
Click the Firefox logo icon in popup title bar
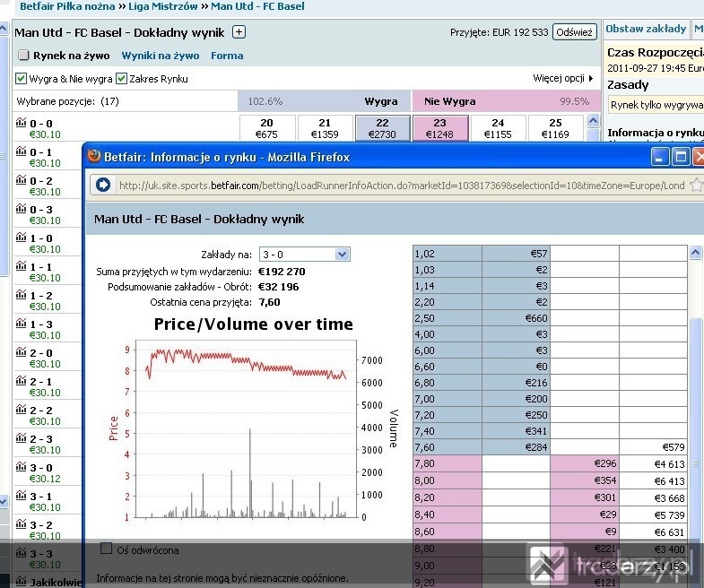[94, 156]
